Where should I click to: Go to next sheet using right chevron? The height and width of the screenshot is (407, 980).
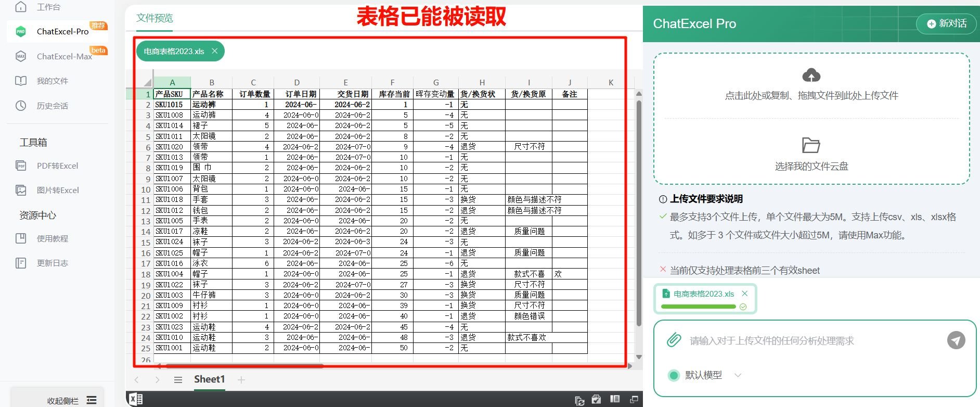[x=157, y=380]
